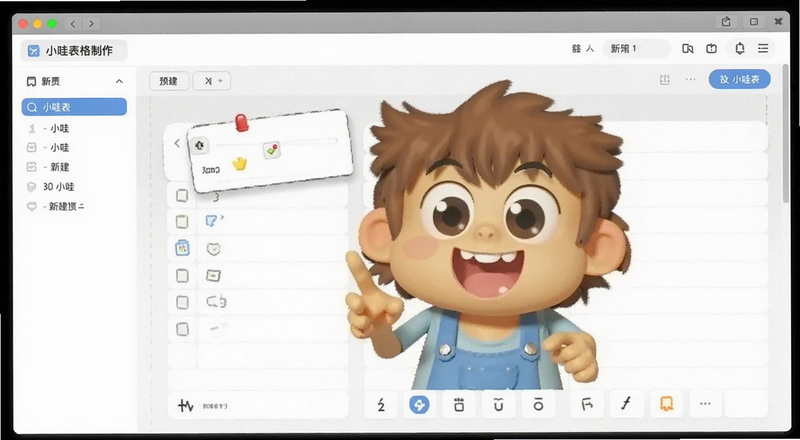Click the back chevron left of the card
The width and height of the screenshot is (800, 440).
point(177,143)
